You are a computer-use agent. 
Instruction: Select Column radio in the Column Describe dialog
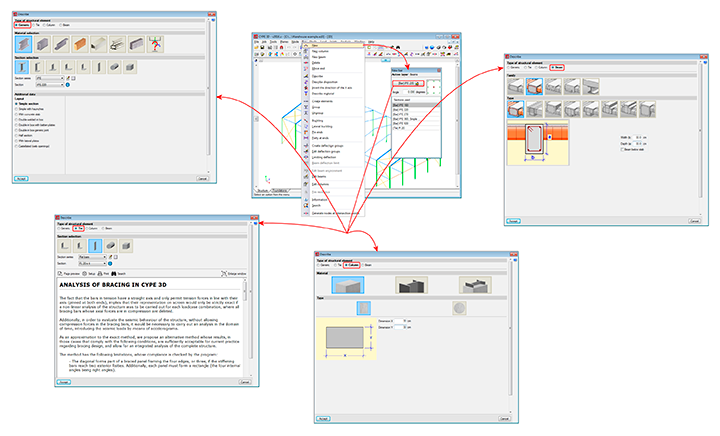[x=352, y=265]
